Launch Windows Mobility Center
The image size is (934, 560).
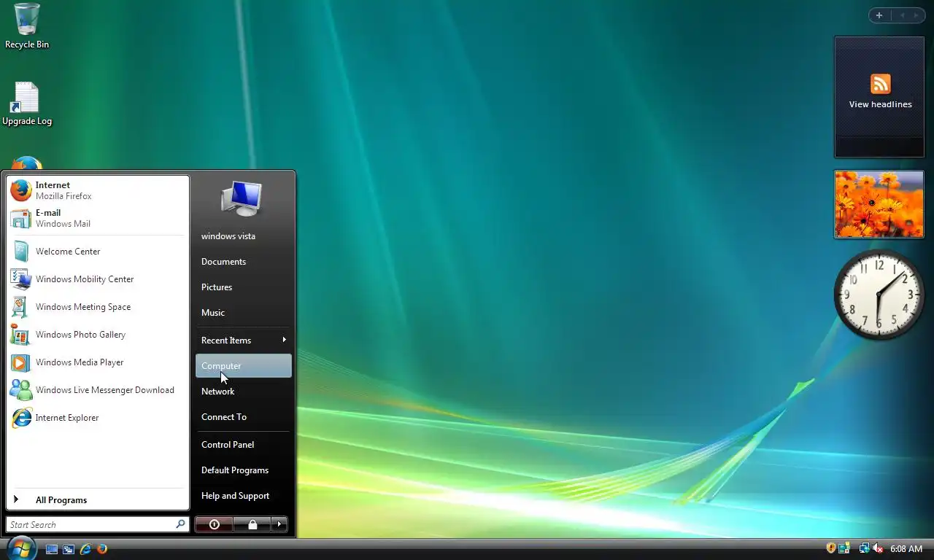pyautogui.click(x=98, y=279)
